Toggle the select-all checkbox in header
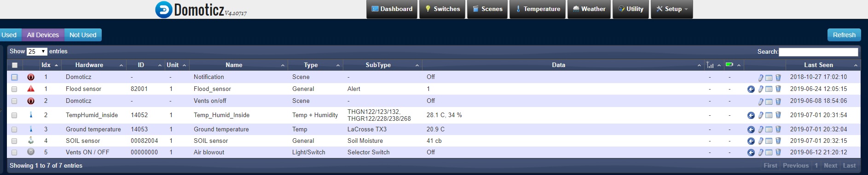The image size is (868, 175). point(14,65)
